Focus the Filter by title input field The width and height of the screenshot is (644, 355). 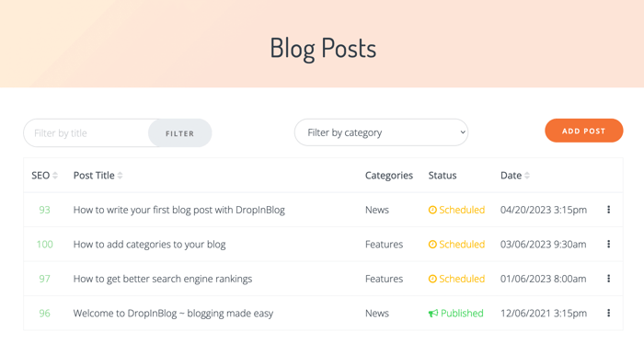[x=86, y=133]
